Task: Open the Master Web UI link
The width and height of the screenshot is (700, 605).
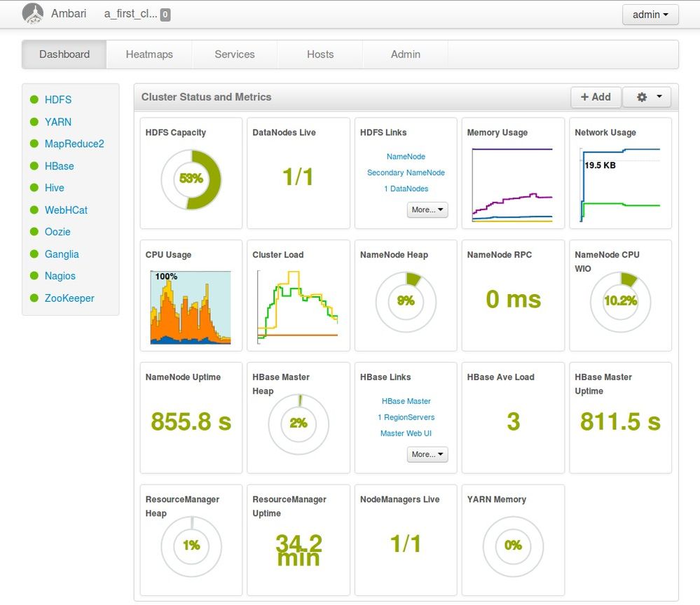Action: coord(406,433)
